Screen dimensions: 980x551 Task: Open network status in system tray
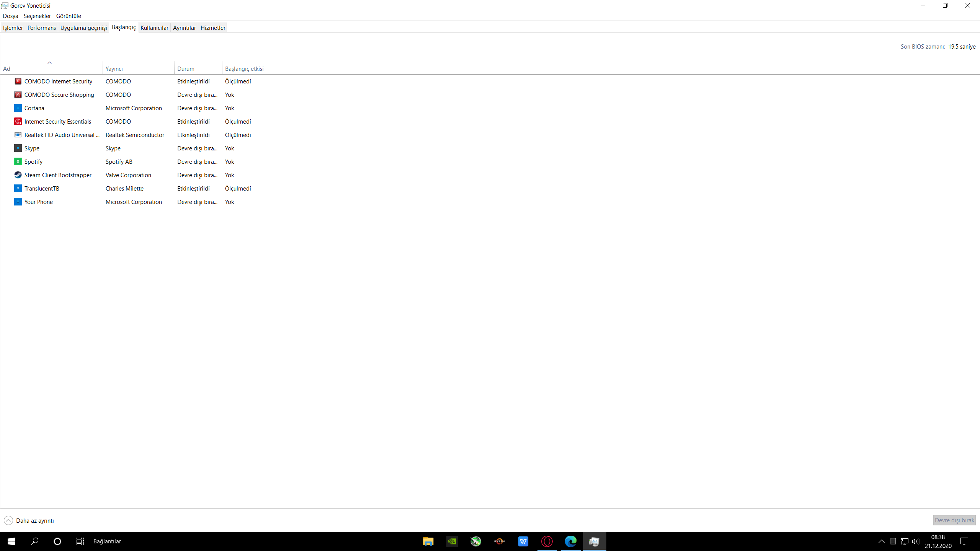click(905, 541)
